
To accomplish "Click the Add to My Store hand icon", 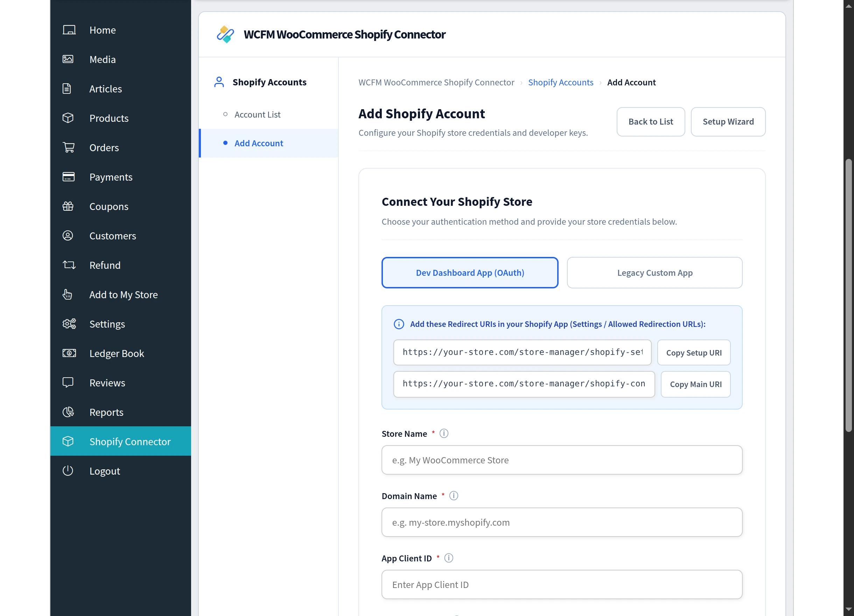I will 67,294.
